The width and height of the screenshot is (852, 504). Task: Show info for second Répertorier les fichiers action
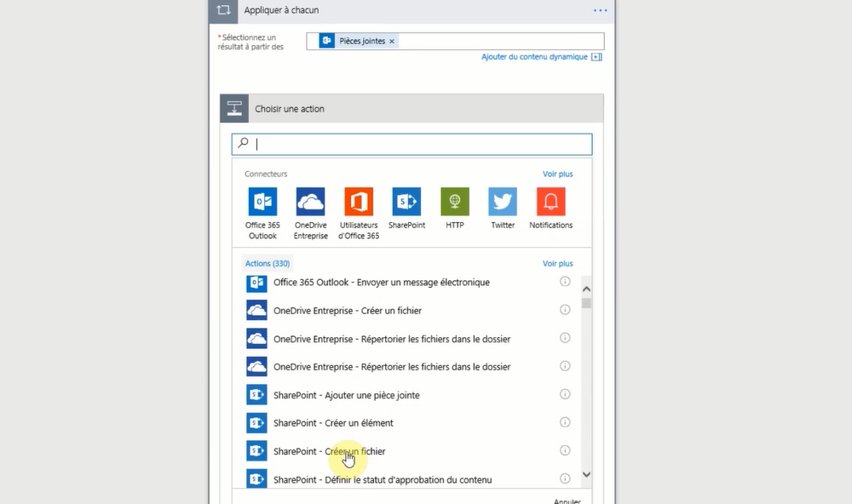[x=565, y=365]
